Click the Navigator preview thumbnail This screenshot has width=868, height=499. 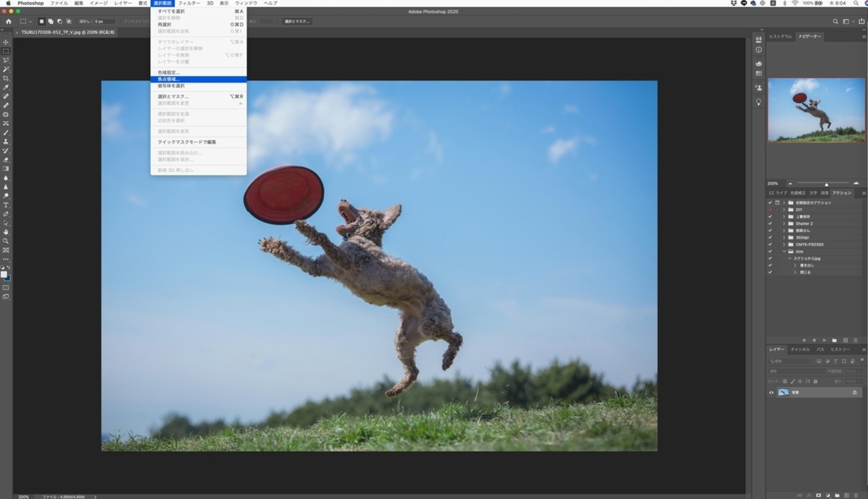click(816, 110)
